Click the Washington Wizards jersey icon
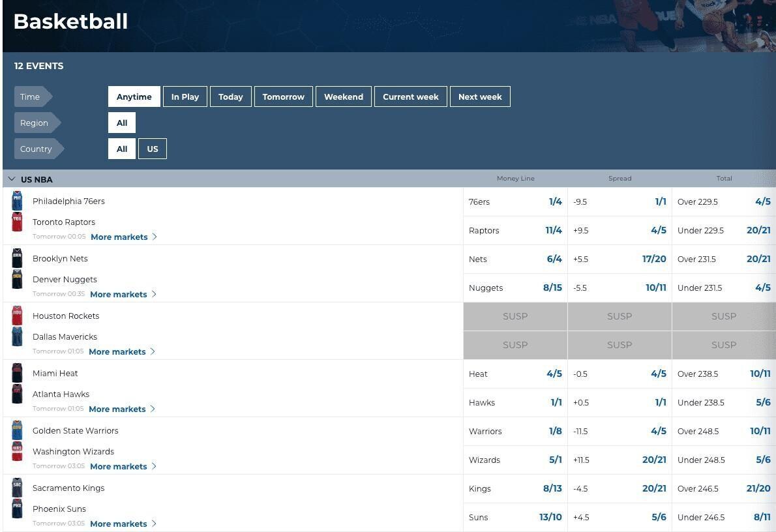 pos(18,451)
